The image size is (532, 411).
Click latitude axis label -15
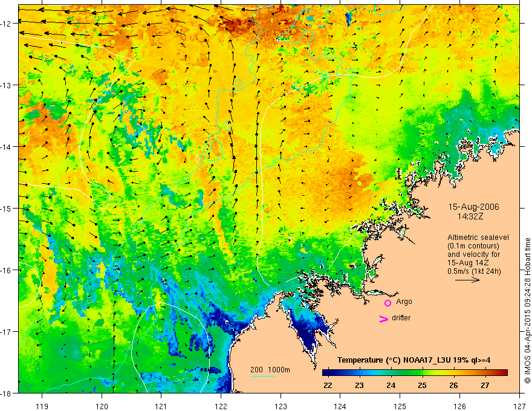tap(6, 208)
